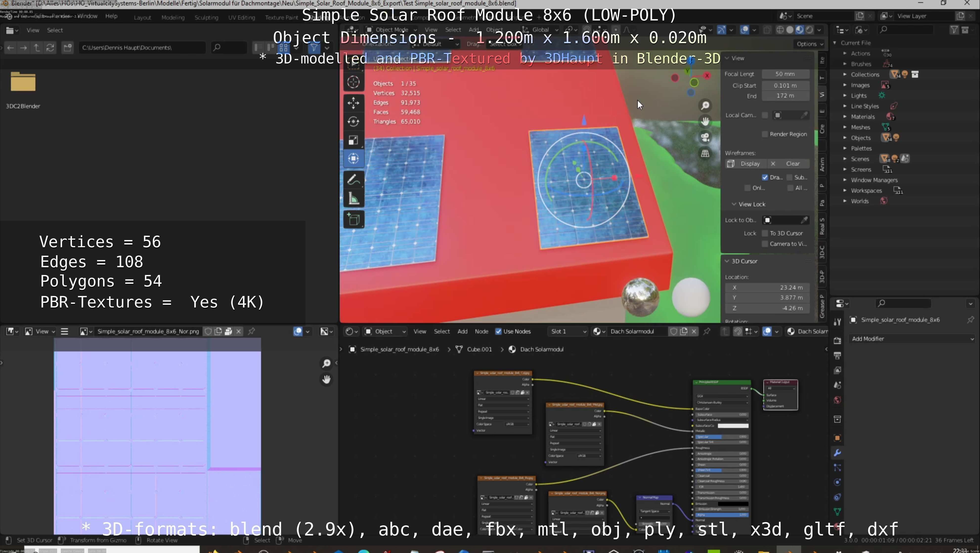Screen dimensions: 980x553
Task: Select the Cursor tool in viewport toolbar
Action: point(353,82)
